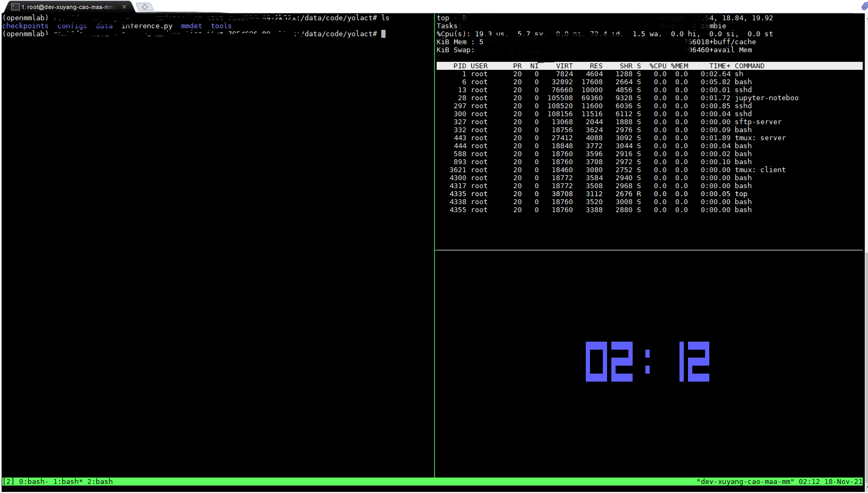
Task: Click the 'tmux: client' process row
Action: pyautogui.click(x=650, y=170)
